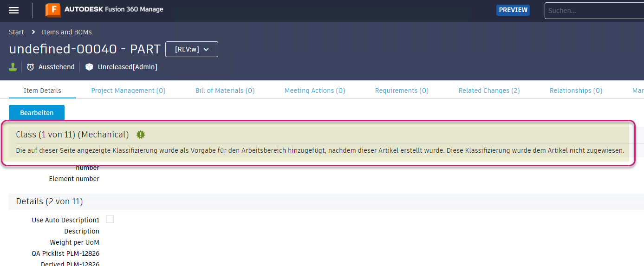Click the breadcrumb chevron after Start
Screen dimensions: 644x266
tap(33, 32)
